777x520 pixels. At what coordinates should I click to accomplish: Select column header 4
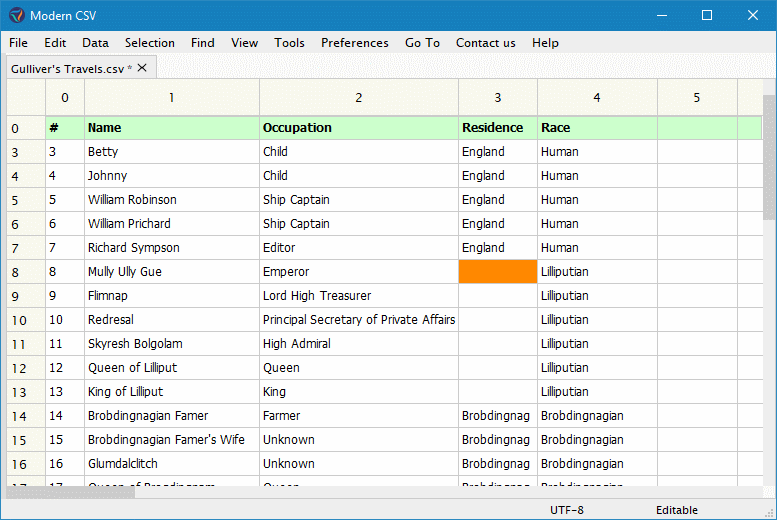(597, 98)
